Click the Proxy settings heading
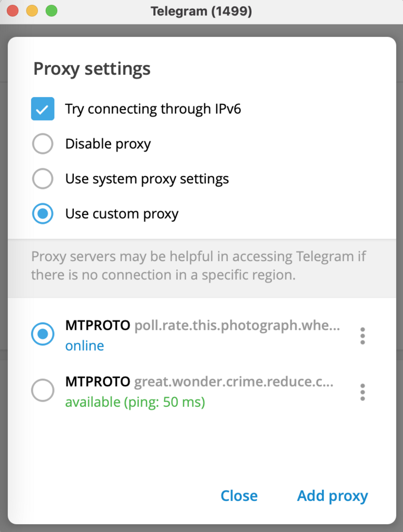The image size is (403, 532). (92, 69)
